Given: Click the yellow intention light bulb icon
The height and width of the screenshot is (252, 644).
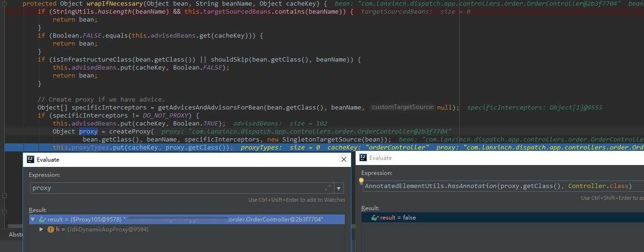Looking at the screenshot, I should [361, 181].
